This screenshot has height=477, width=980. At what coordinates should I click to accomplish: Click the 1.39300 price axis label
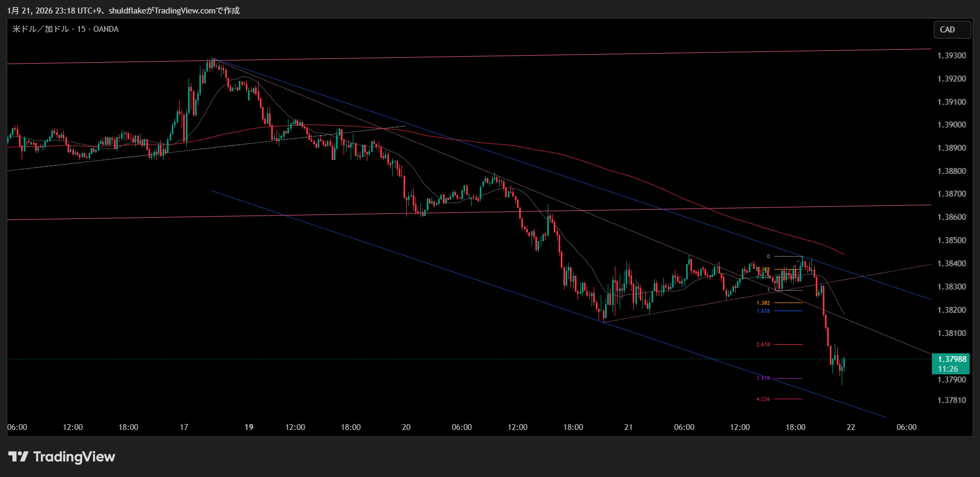tap(951, 56)
